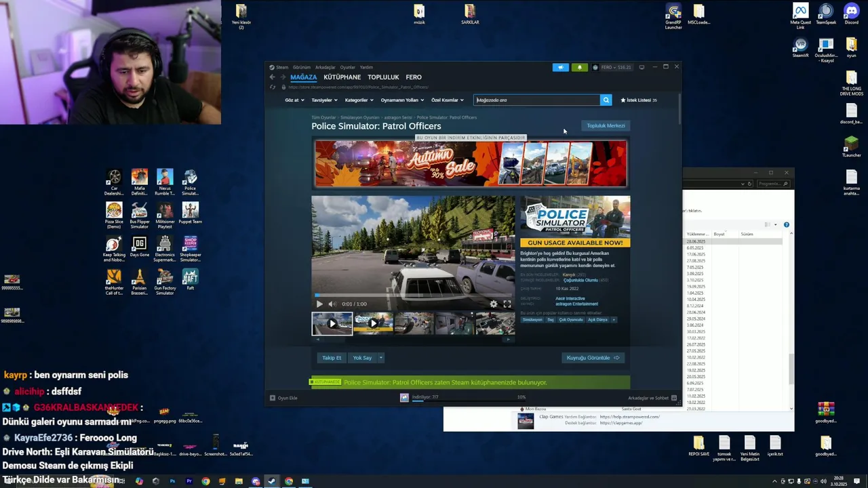This screenshot has width=868, height=488.
Task: Expand the Oynamanın Yolları dropdown
Action: click(x=401, y=100)
